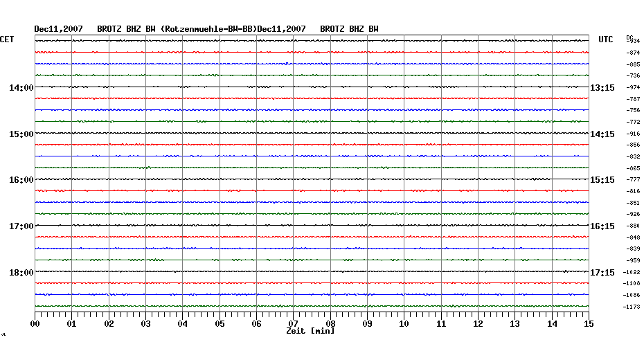The height and width of the screenshot is (342, 644).
Task: Click the UTC timezone header
Action: pyautogui.click(x=605, y=39)
